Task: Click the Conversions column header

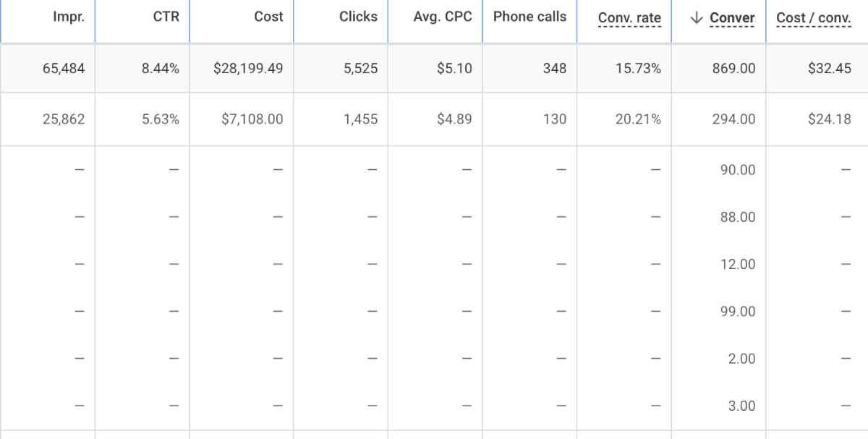Action: 731,17
